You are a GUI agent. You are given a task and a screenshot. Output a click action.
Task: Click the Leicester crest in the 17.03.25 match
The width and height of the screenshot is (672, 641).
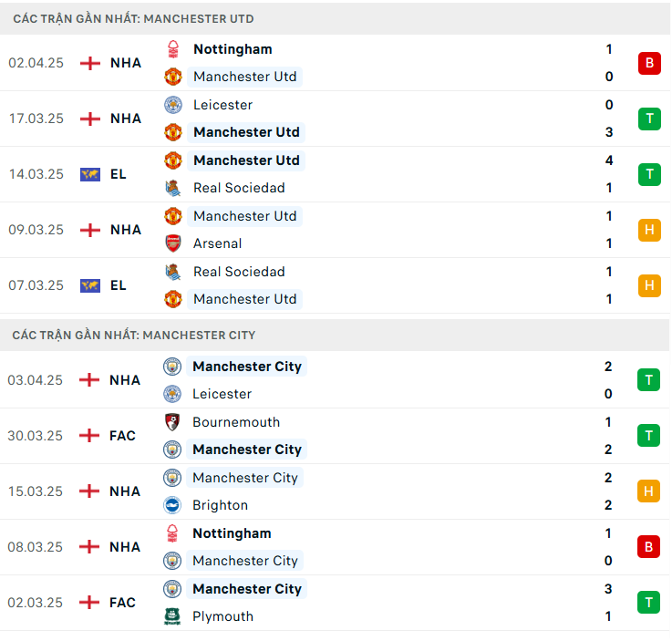172,105
